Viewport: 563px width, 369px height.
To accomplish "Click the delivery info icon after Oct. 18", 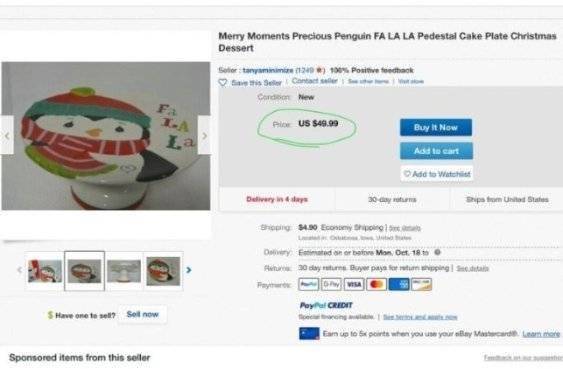I will point(437,252).
